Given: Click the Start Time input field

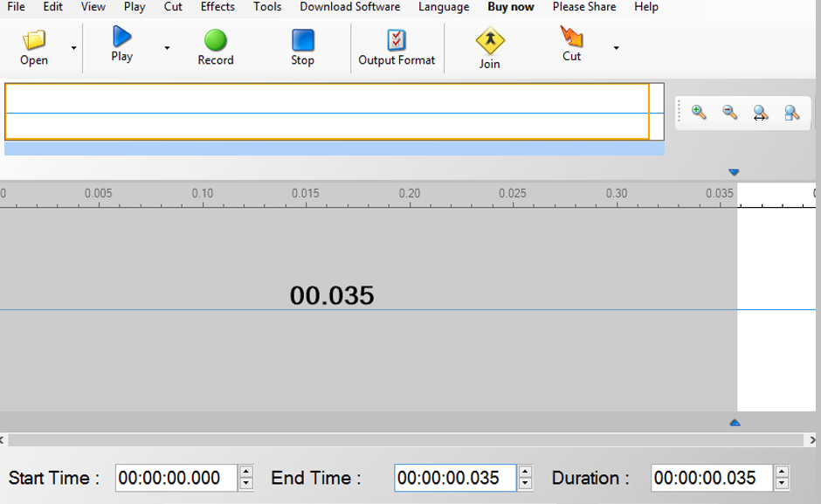Looking at the screenshot, I should pyautogui.click(x=176, y=478).
